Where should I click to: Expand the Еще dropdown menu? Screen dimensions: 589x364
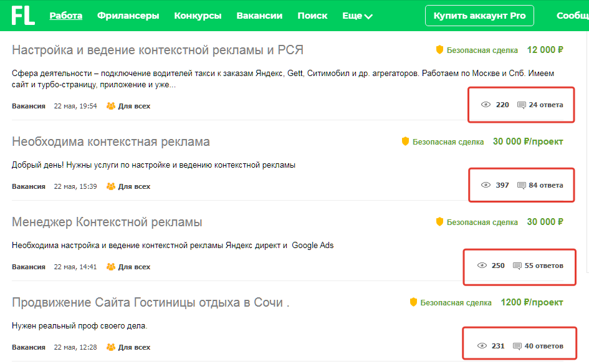357,15
